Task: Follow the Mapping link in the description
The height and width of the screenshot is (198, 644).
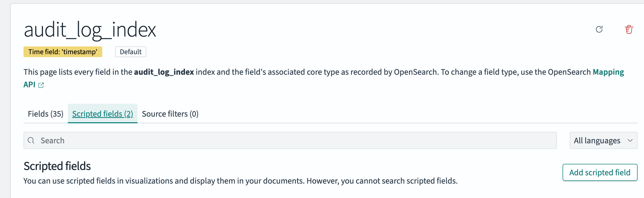Action: (x=608, y=72)
